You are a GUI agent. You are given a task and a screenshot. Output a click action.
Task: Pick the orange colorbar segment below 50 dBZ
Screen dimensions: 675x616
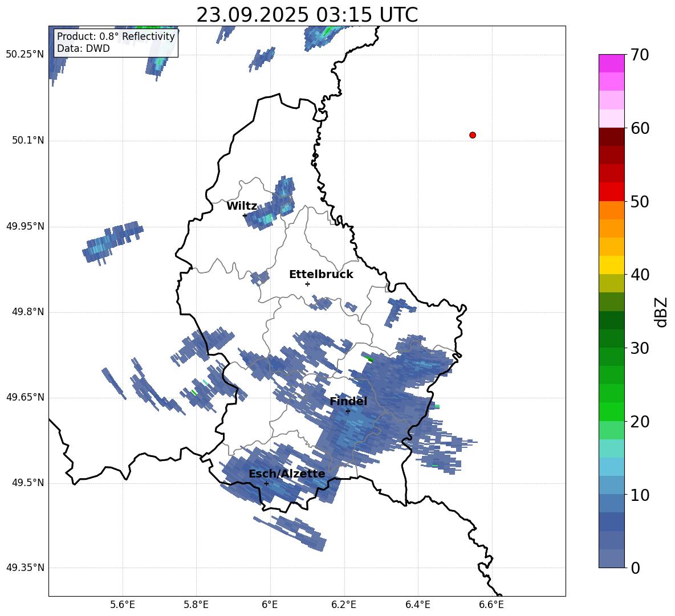point(611,210)
